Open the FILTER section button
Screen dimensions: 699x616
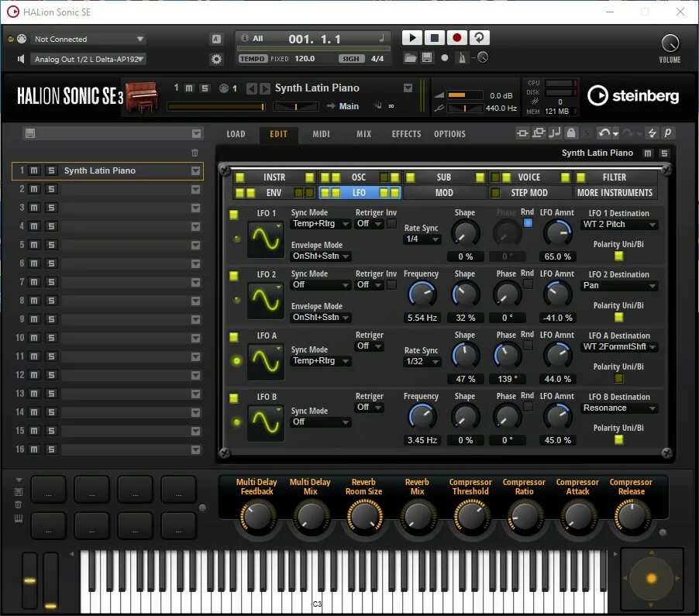click(x=615, y=177)
